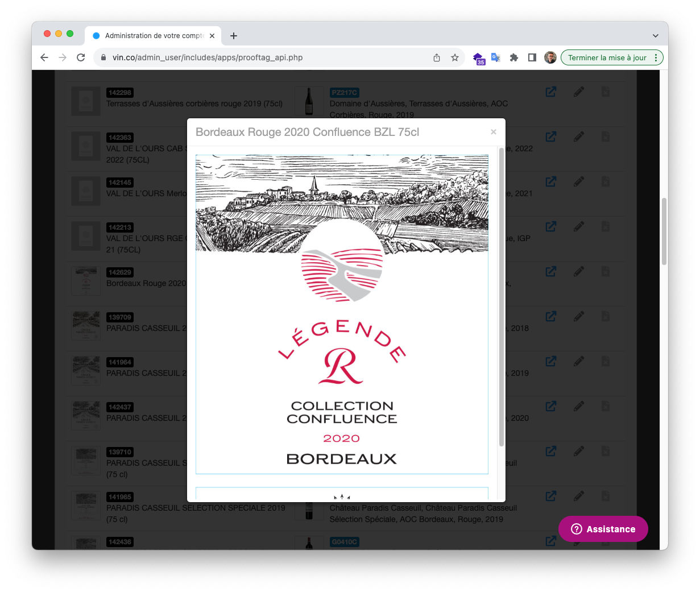Click the 141965 ID badge
Viewport: 700px width, 592px height.
coord(120,497)
